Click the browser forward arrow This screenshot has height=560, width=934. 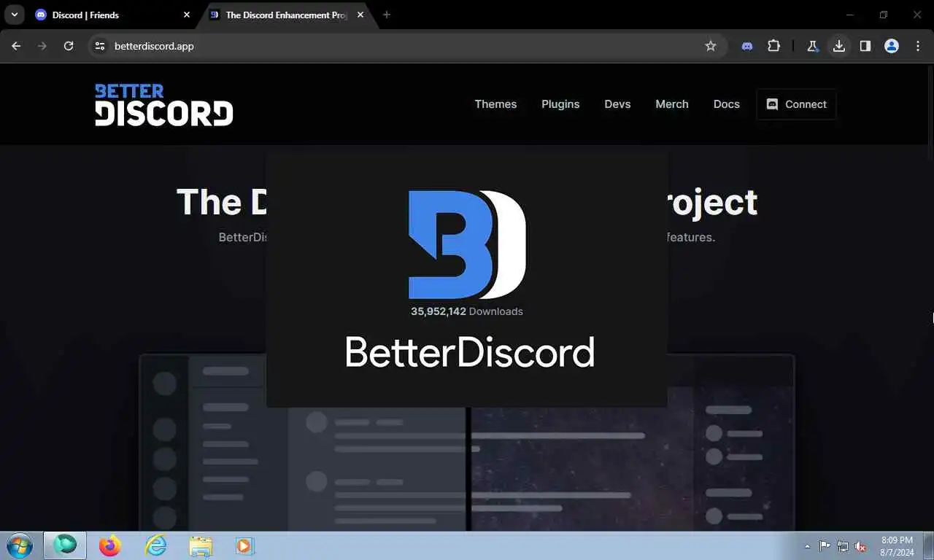42,46
